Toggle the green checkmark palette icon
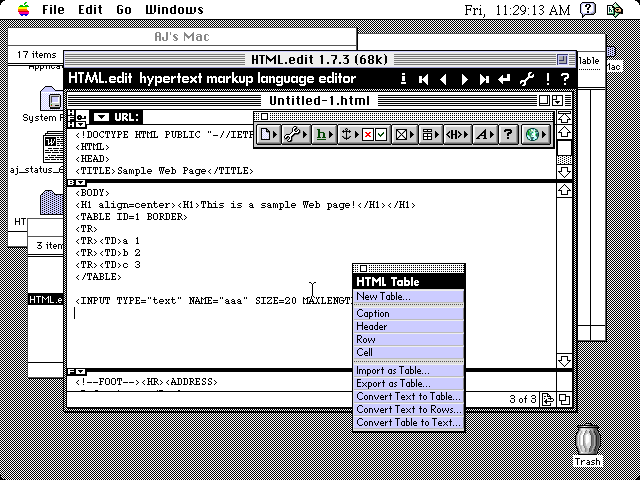 click(381, 133)
